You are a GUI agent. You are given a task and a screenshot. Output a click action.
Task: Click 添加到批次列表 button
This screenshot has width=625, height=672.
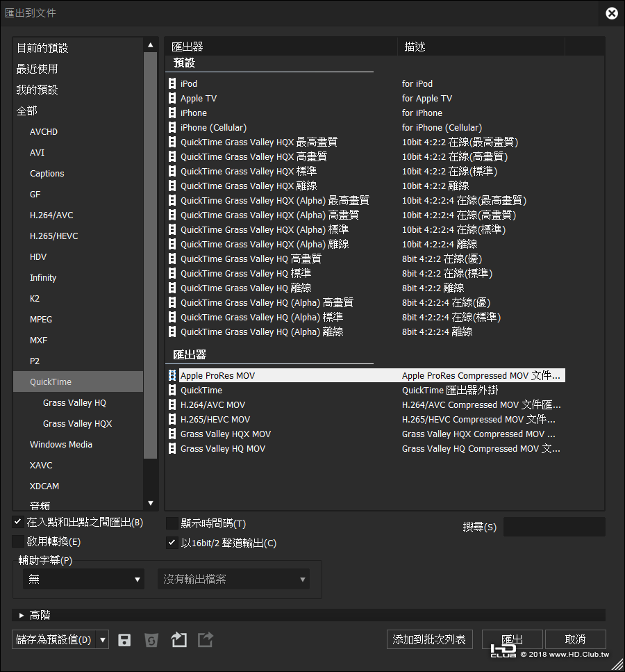429,639
